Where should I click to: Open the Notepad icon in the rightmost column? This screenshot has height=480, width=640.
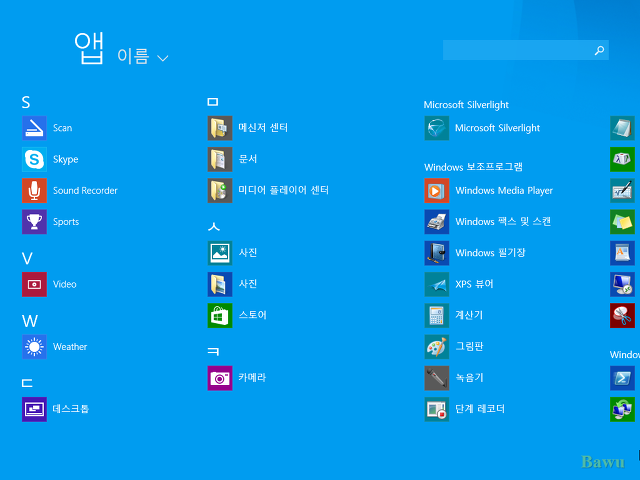tap(622, 128)
